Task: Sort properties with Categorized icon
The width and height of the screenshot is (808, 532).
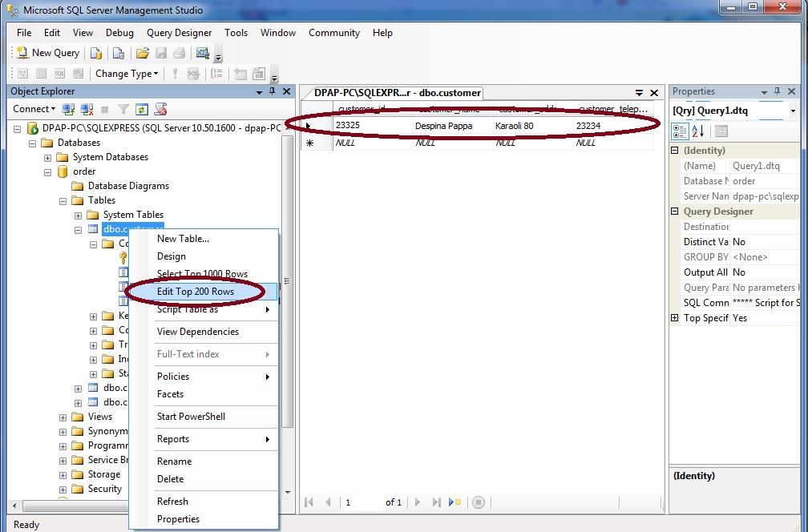Action: click(680, 131)
